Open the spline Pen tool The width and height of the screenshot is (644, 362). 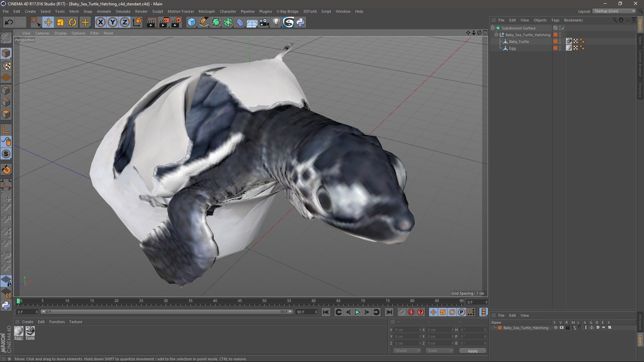204,22
